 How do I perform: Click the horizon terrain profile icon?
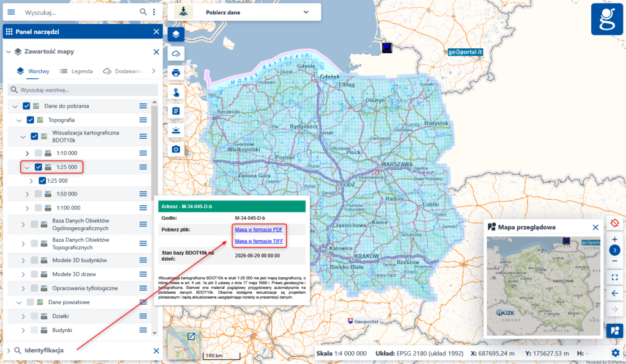(x=176, y=130)
